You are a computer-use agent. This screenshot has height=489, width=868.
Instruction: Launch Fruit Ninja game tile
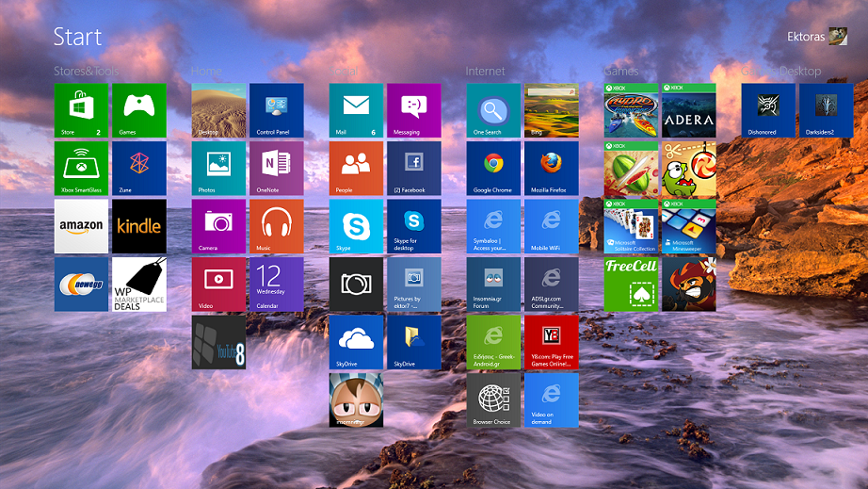631,169
